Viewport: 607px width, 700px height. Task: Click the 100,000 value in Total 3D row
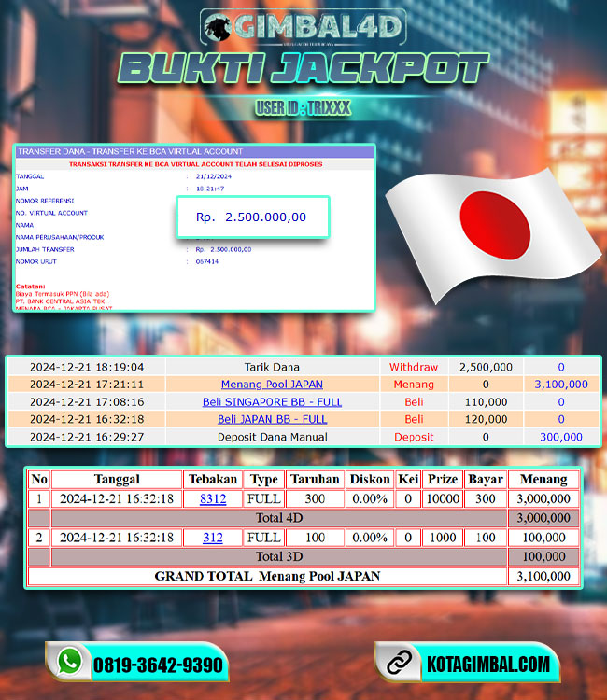tap(543, 556)
